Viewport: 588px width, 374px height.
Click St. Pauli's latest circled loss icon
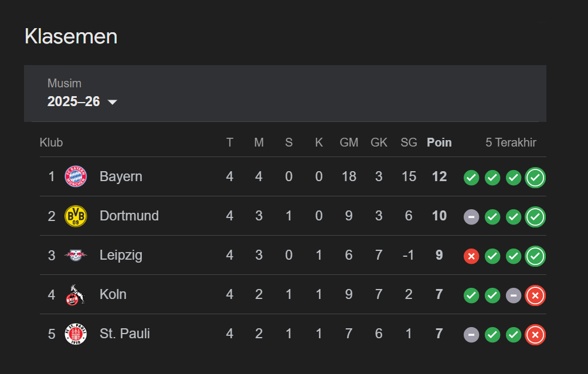tap(535, 335)
